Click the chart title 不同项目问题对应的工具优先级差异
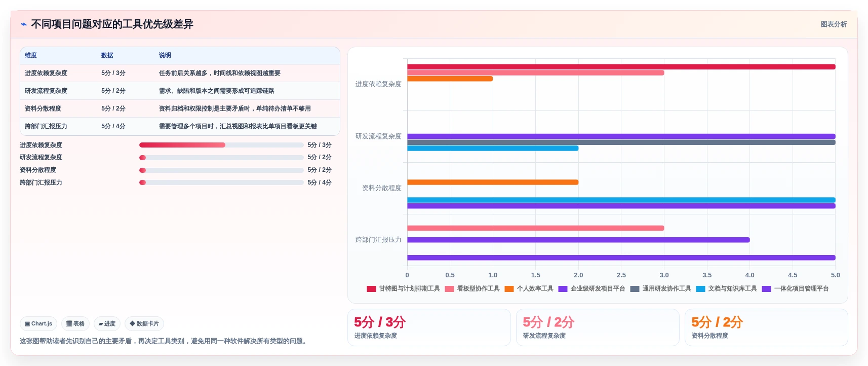Viewport: 868px width, 366px height. 112,24
